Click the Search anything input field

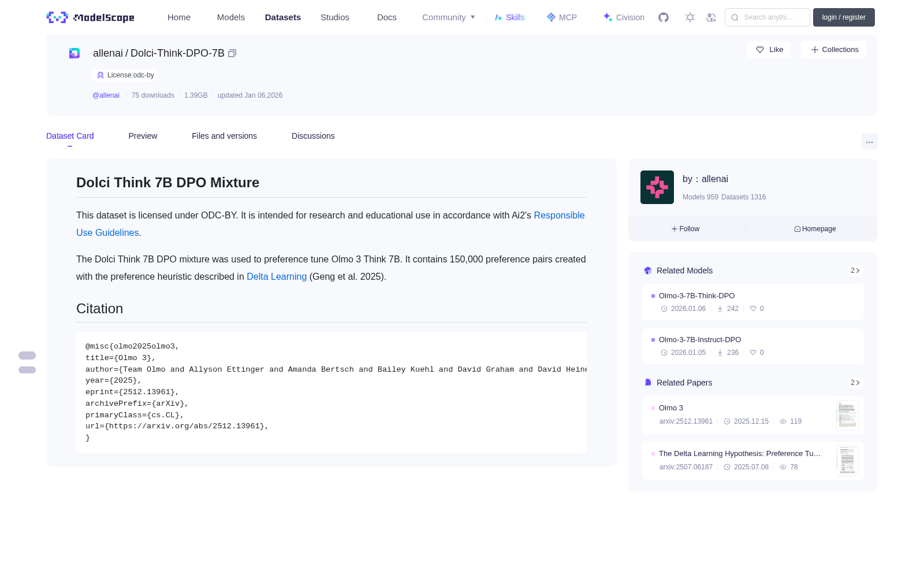(767, 17)
